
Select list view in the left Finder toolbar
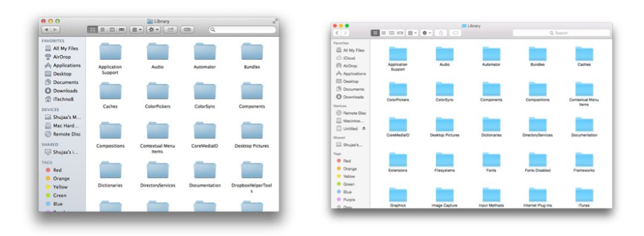[x=103, y=30]
